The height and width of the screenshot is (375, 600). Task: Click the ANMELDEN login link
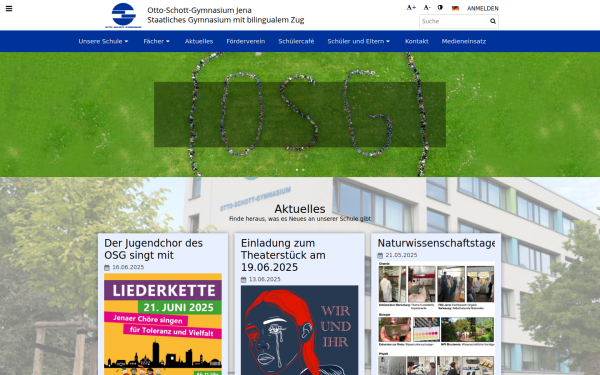click(483, 8)
